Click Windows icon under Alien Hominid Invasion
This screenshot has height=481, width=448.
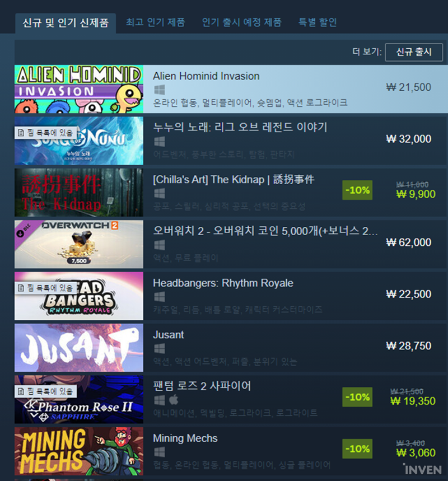point(159,90)
